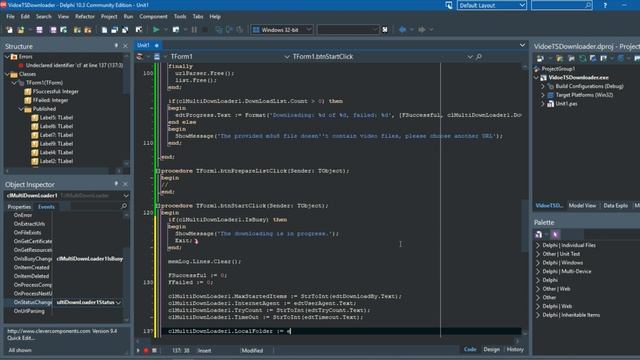The height and width of the screenshot is (360, 640).
Task: Collapse the Errors node in Structure
Action: coord(7,57)
